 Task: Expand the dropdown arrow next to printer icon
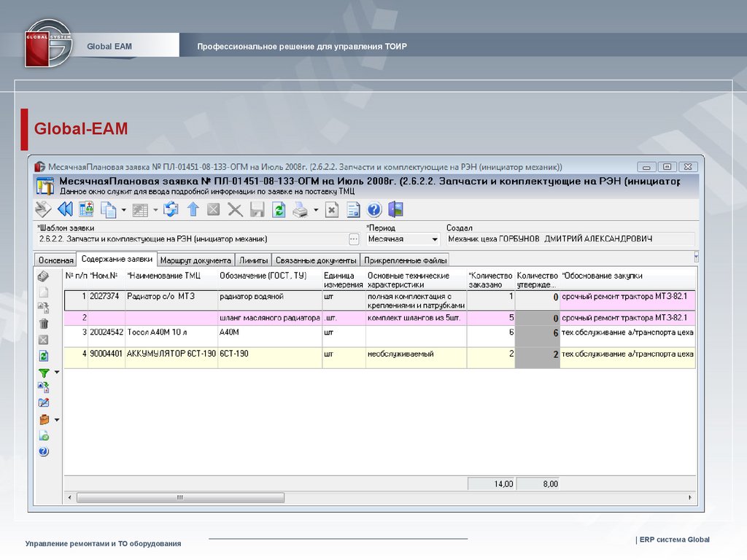point(316,210)
